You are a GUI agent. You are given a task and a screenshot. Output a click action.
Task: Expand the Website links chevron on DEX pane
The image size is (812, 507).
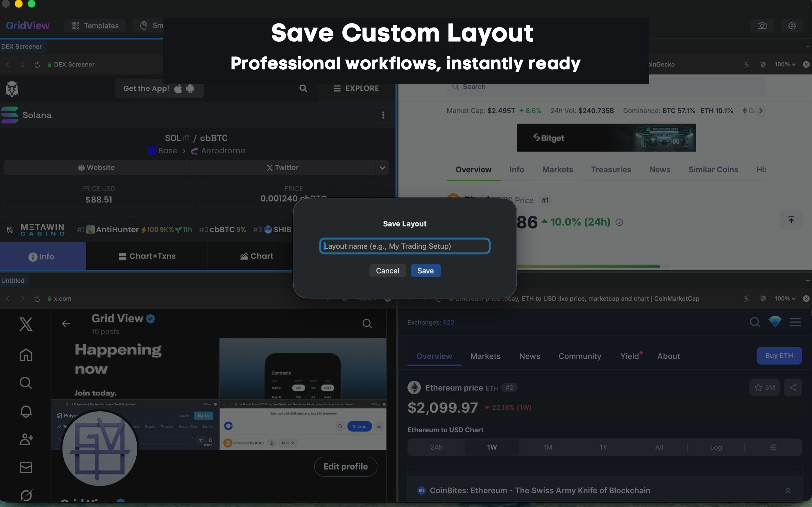382,167
